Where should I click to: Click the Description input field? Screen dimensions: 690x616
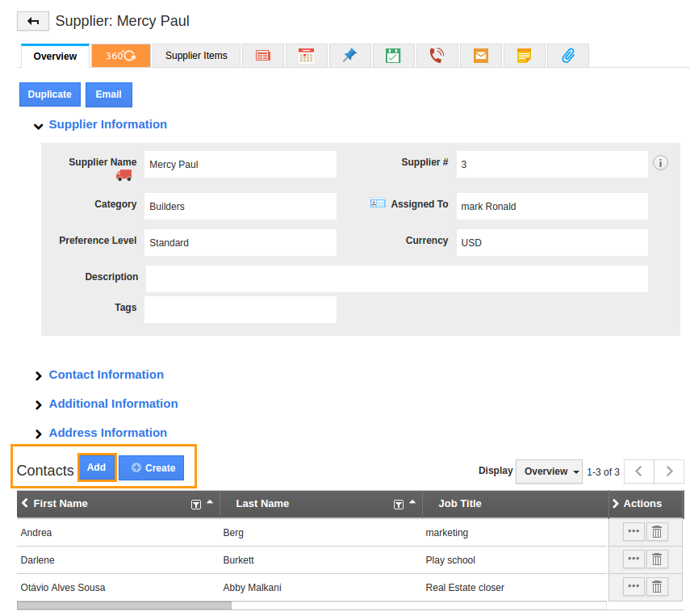coord(396,279)
